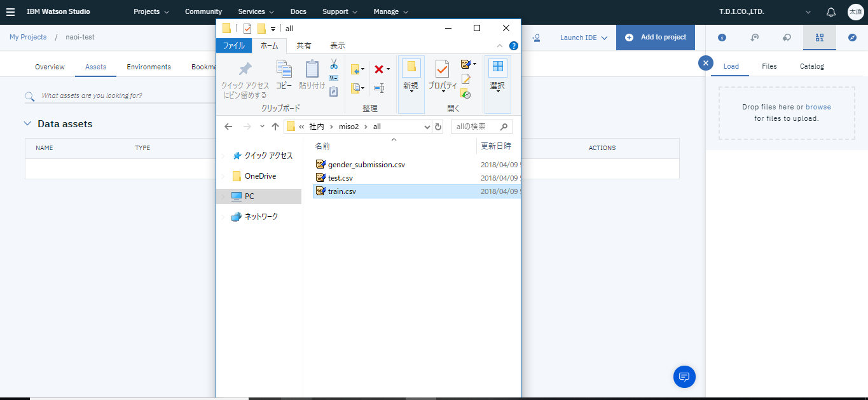Image resolution: width=868 pixels, height=400 pixels.
Task: Open the hamburger navigation menu
Action: (x=10, y=12)
